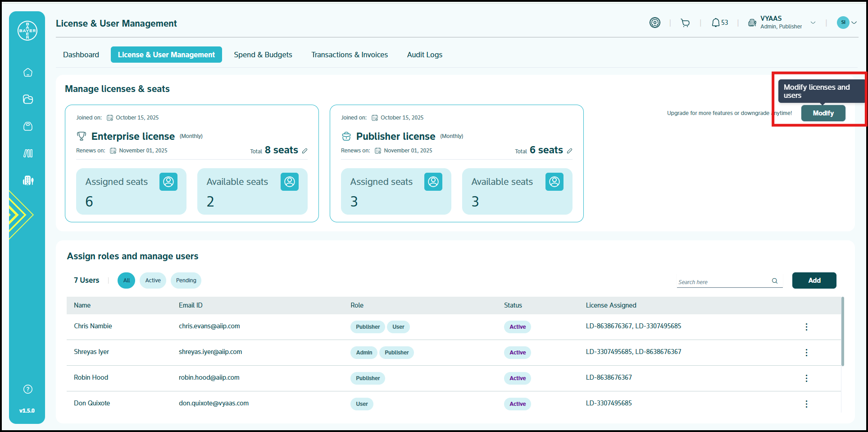Filter users by Pending status
The image size is (868, 432).
(x=186, y=280)
